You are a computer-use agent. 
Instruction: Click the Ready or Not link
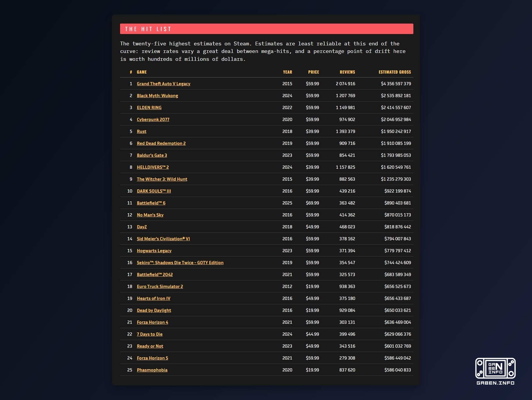tap(150, 346)
